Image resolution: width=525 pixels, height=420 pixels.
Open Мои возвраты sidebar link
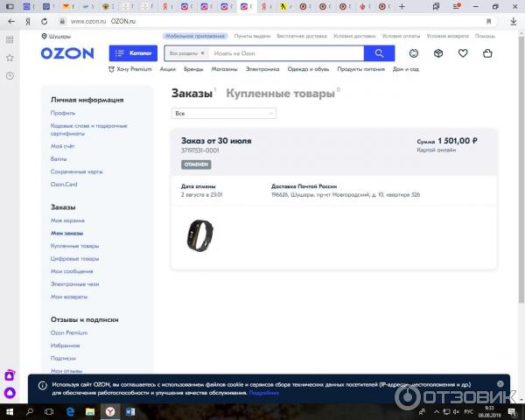point(69,297)
